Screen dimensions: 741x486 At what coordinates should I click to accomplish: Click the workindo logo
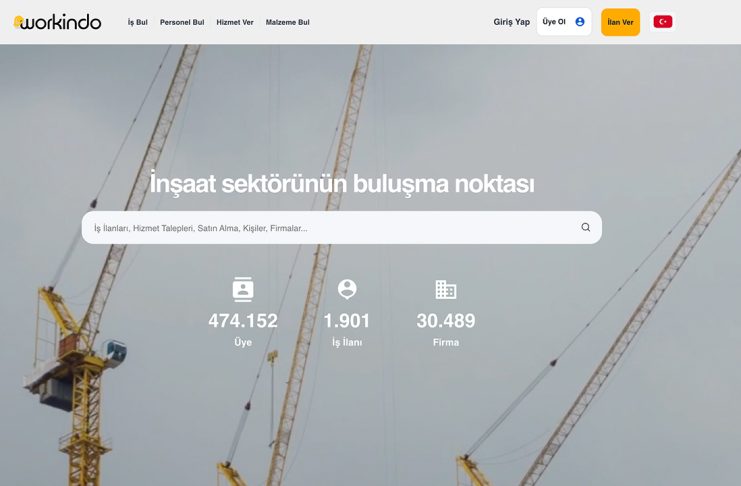click(57, 22)
